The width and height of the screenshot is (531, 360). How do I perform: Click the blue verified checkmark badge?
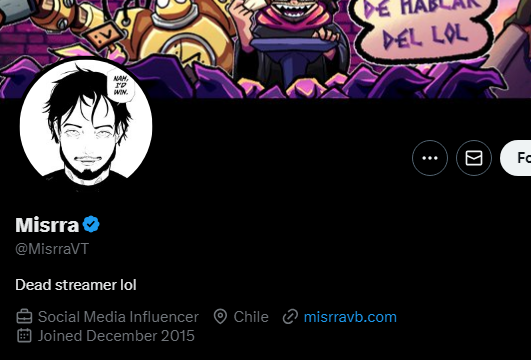[x=91, y=224]
